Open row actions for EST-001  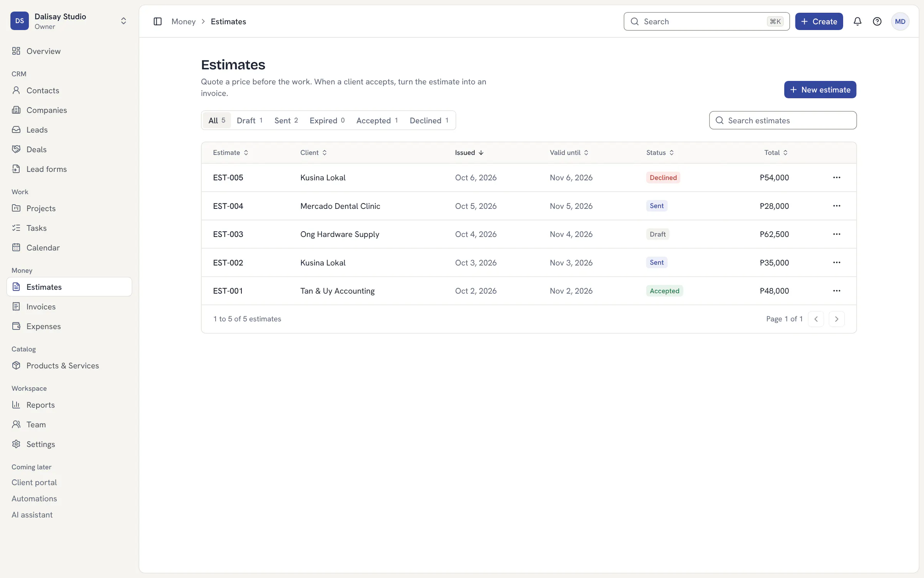click(837, 291)
